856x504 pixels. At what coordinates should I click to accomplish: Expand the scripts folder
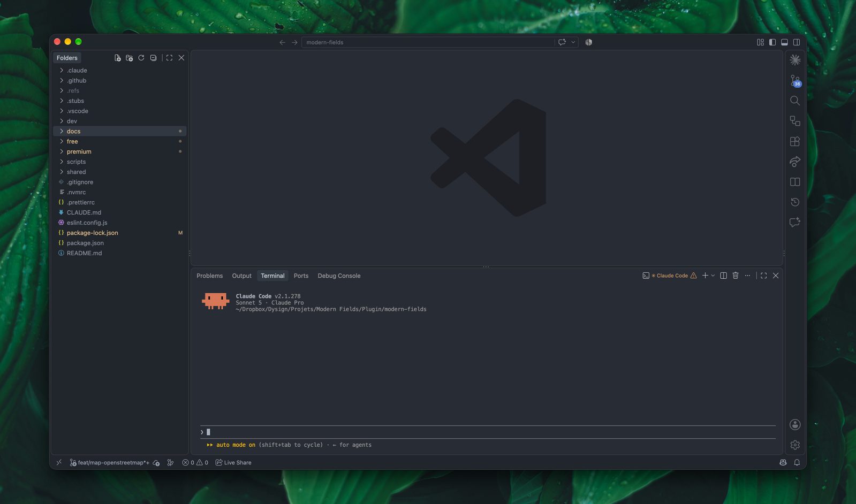pyautogui.click(x=119, y=162)
